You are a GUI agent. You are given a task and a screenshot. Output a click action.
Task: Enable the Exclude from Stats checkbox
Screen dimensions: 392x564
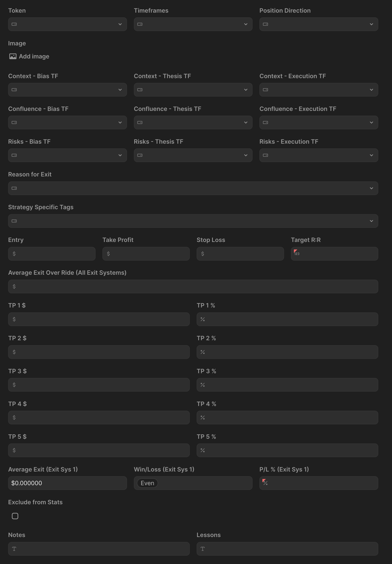pos(15,516)
